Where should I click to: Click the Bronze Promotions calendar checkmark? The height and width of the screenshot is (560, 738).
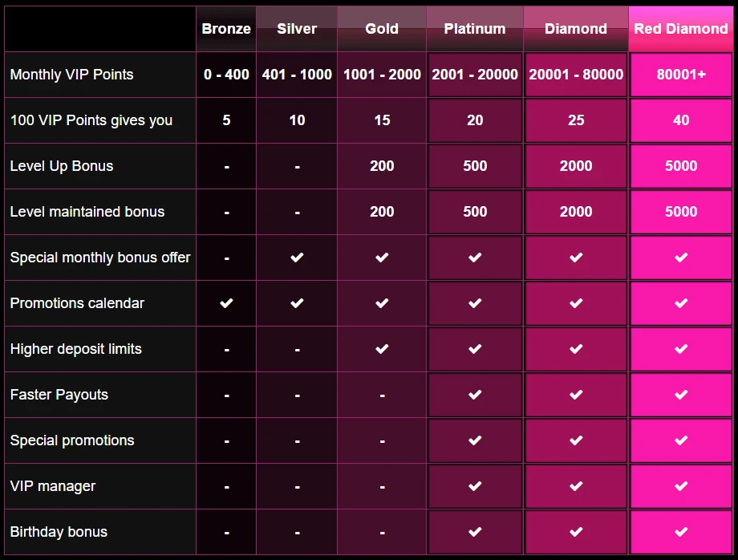(x=226, y=303)
